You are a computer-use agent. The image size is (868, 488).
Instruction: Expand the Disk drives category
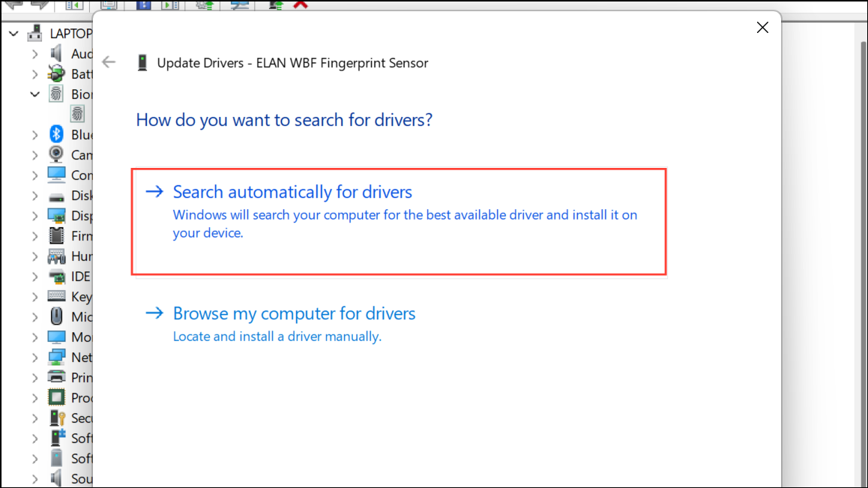pos(34,195)
